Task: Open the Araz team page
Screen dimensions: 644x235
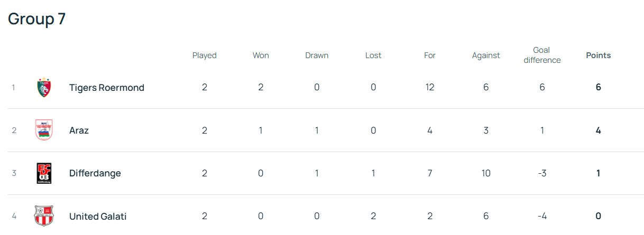Action: 79,130
